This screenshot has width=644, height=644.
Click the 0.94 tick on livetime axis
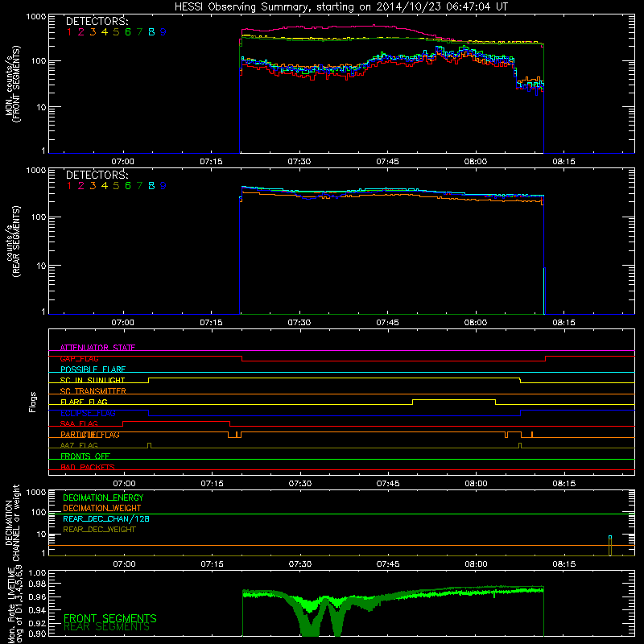[x=37, y=610]
